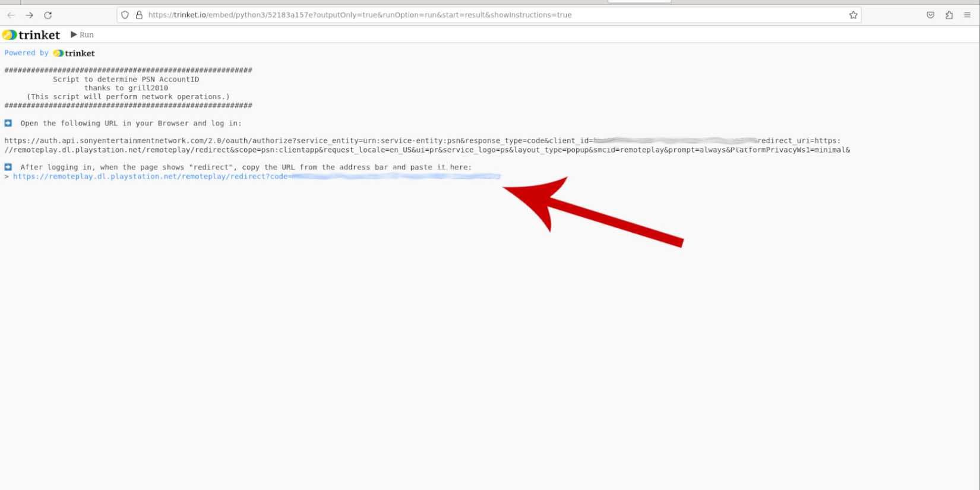Image resolution: width=980 pixels, height=490 pixels.
Task: Click blue arrow icon before 'Open the following URL'
Action: coord(8,123)
